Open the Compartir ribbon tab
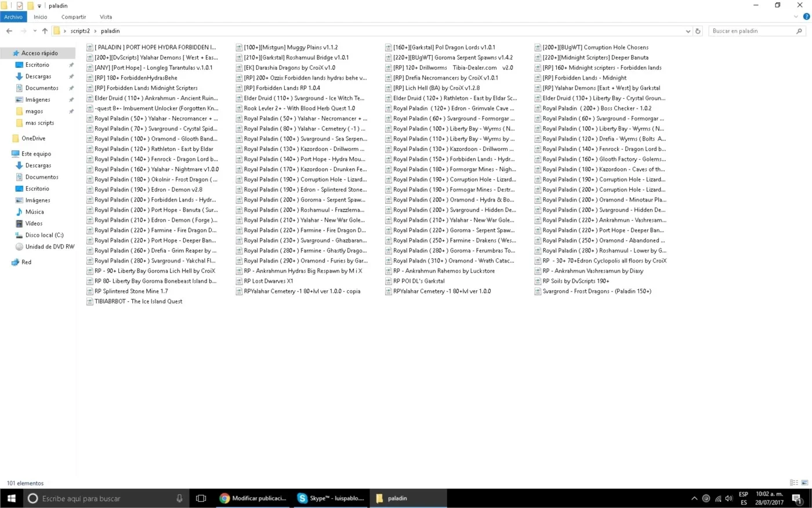 (x=74, y=17)
